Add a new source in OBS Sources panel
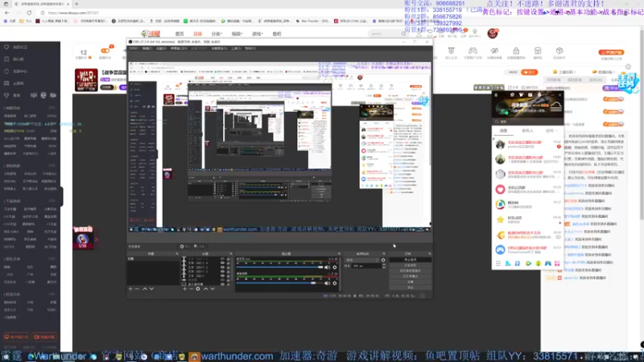This screenshot has width=644, height=362. [184, 289]
